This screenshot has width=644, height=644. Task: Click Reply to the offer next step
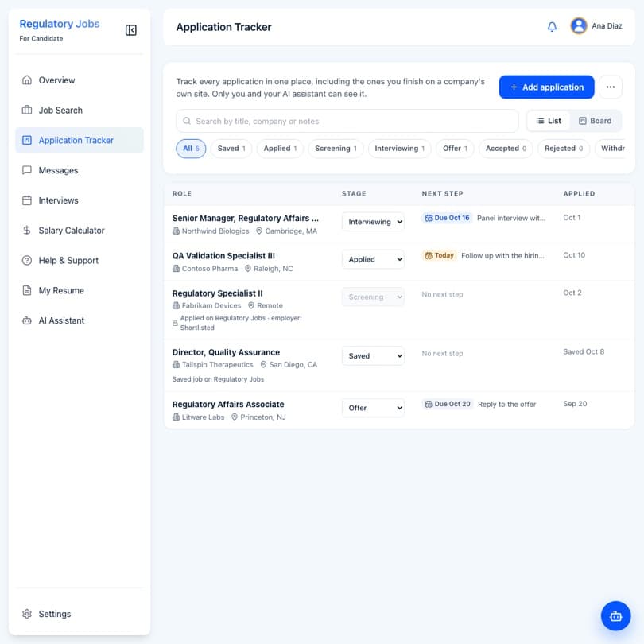(506, 404)
